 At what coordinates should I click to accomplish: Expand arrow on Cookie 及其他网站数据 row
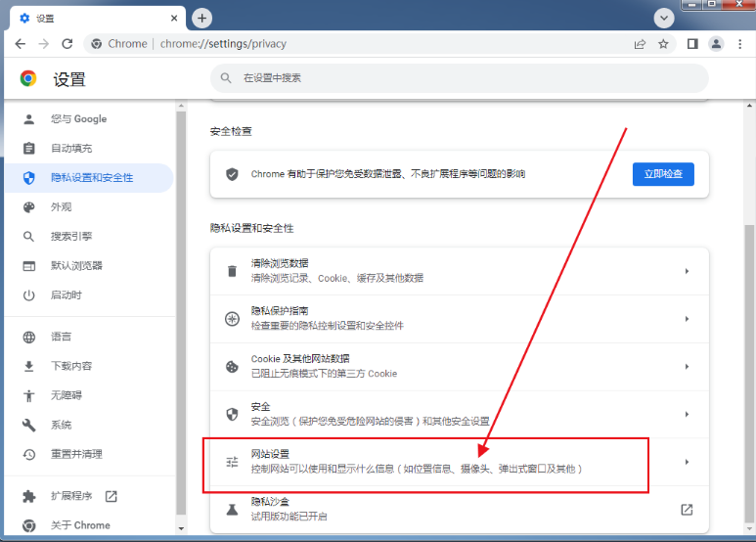click(x=687, y=367)
